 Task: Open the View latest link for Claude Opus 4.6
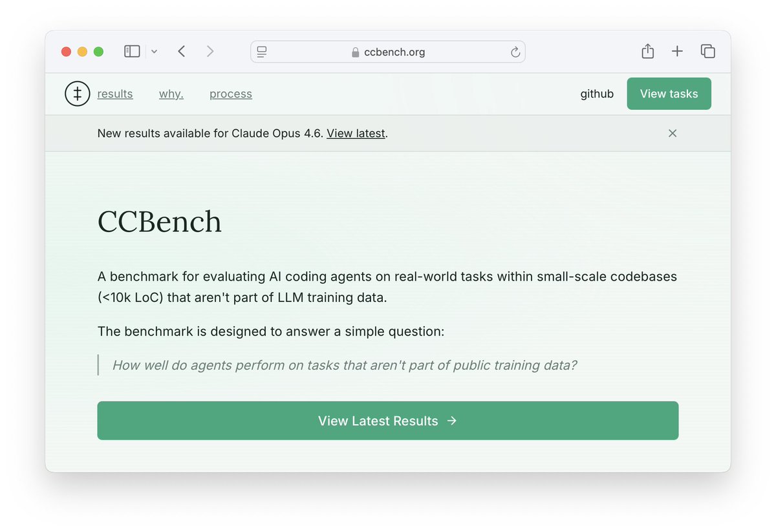point(356,133)
